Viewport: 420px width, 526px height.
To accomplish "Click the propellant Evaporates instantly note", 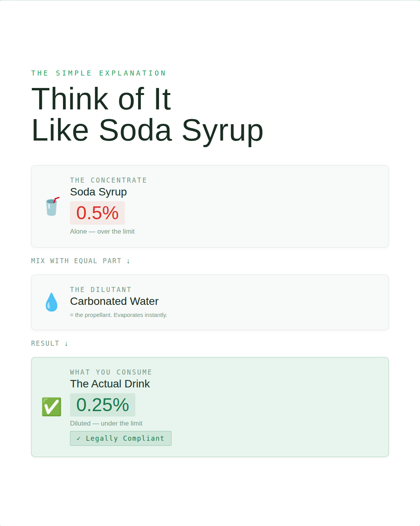I will 119,315.
